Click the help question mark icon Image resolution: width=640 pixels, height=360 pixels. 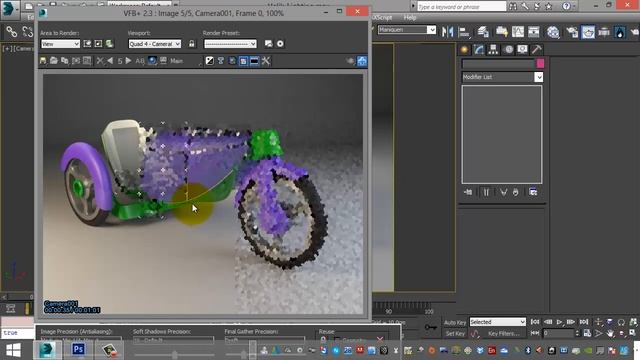[x=567, y=6]
